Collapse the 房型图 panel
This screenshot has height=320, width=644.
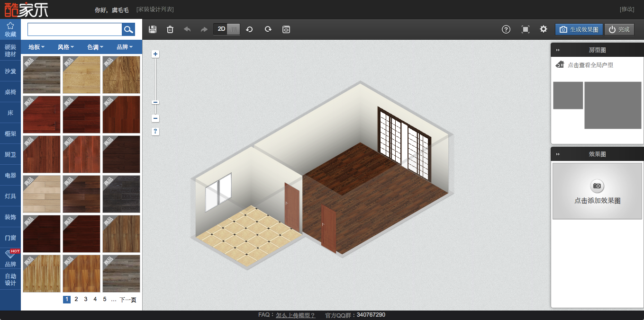[558, 50]
